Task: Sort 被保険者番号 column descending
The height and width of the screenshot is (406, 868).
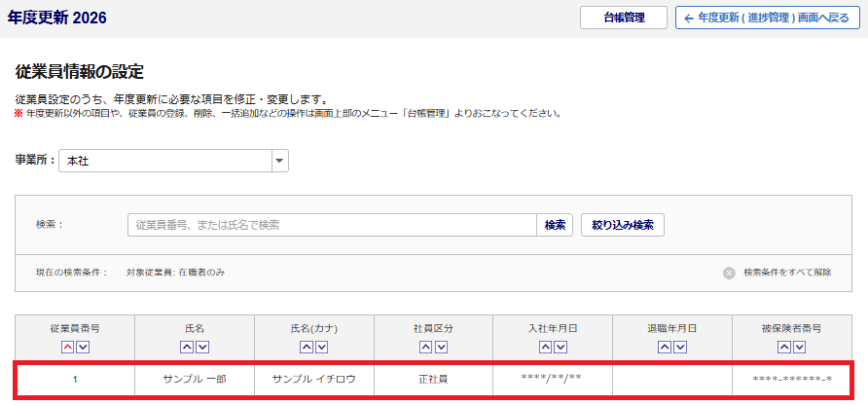Action: (801, 347)
